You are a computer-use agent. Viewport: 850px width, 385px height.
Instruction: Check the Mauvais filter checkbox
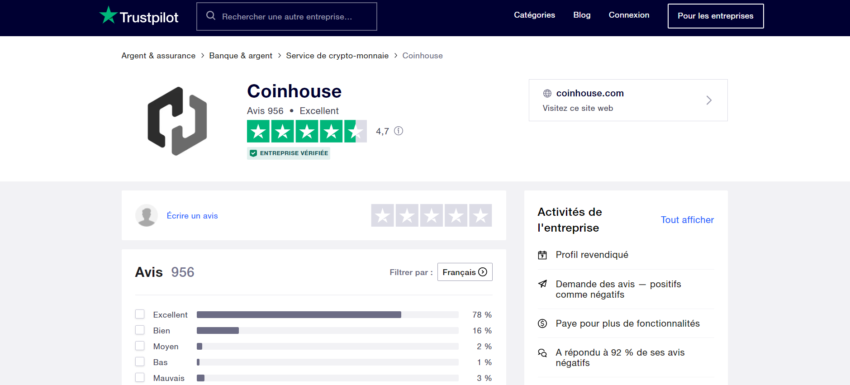click(140, 378)
